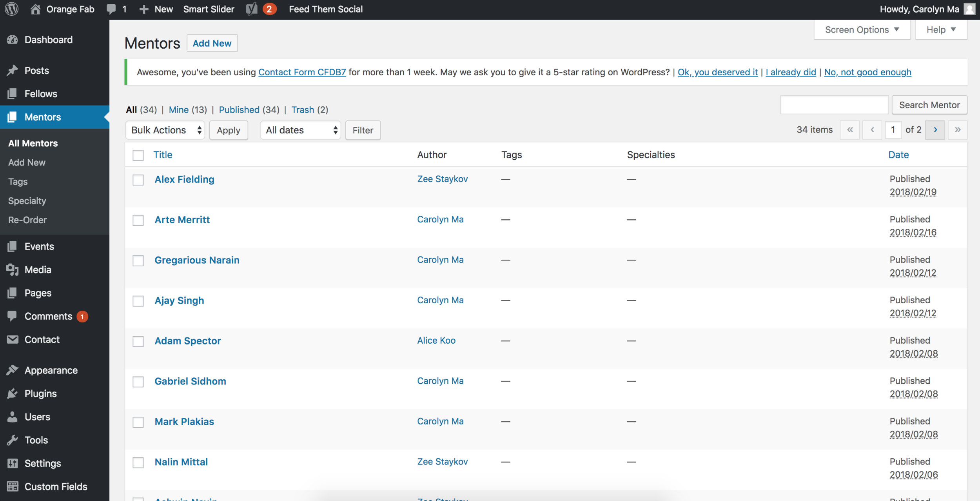This screenshot has height=501, width=980.
Task: Click the Posts pushpin icon
Action: point(13,71)
